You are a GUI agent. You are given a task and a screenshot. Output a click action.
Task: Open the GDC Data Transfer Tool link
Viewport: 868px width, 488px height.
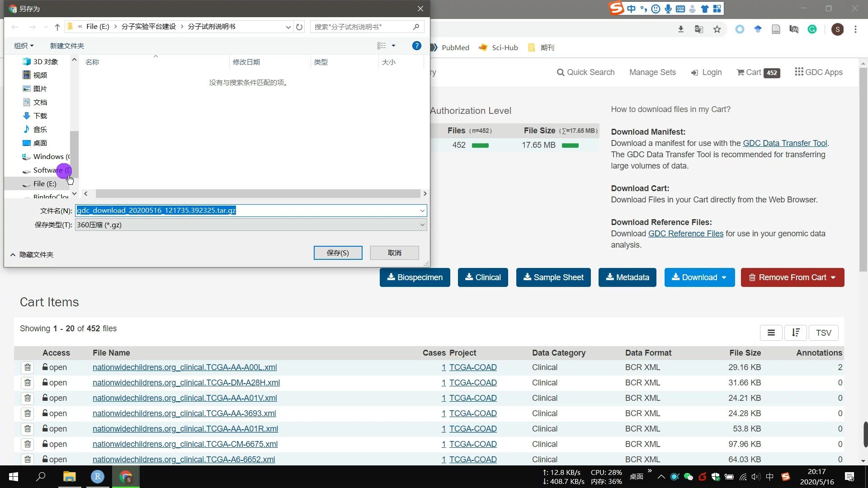click(x=785, y=143)
